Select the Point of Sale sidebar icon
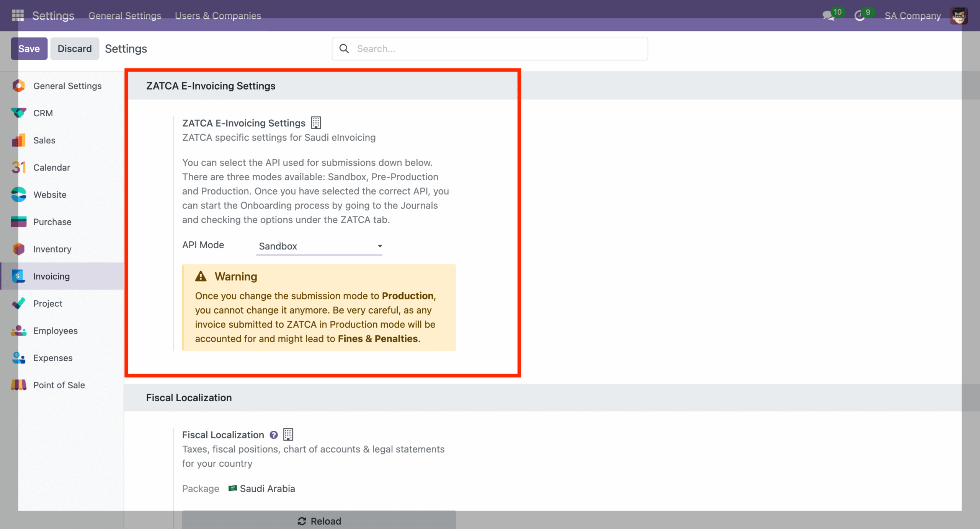The image size is (980, 529). click(x=18, y=385)
